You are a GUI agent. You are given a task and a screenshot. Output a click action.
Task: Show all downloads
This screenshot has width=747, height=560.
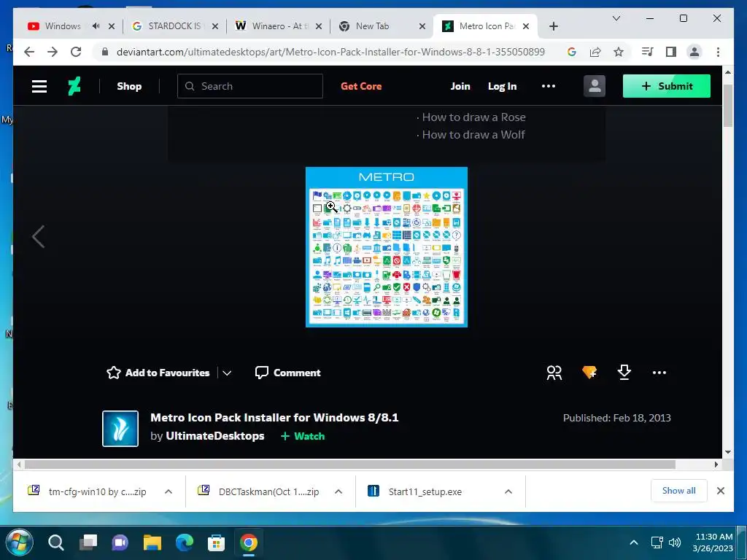679,491
